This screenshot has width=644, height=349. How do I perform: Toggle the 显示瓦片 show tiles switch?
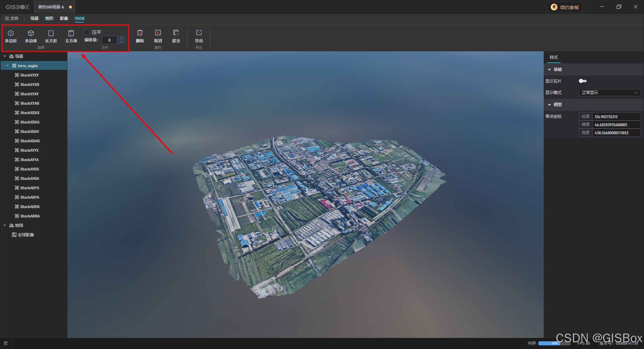click(583, 81)
